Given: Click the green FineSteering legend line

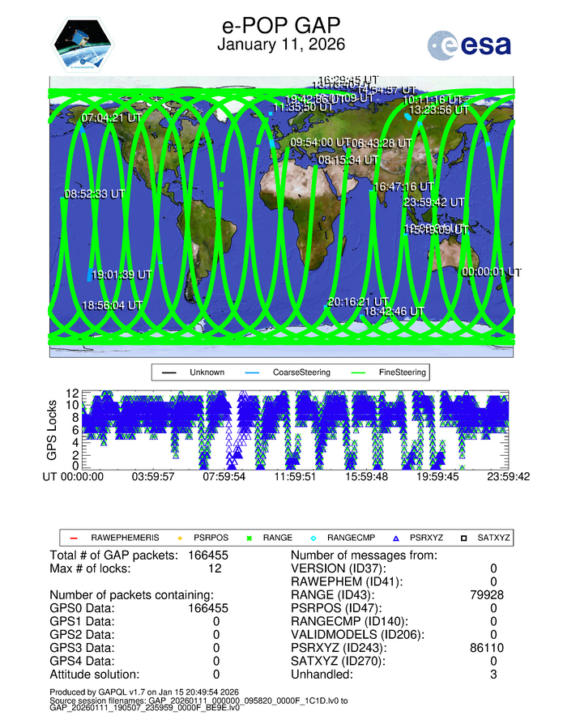Looking at the screenshot, I should pos(360,373).
